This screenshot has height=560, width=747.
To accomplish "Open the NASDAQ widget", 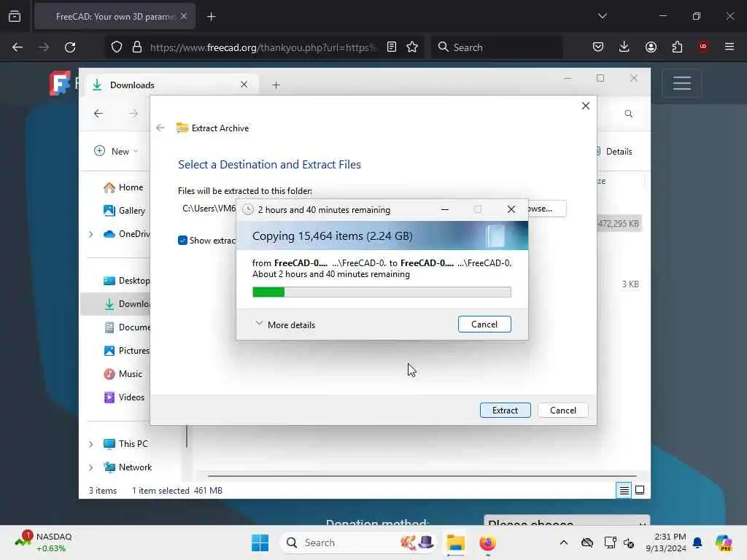I will [x=44, y=542].
